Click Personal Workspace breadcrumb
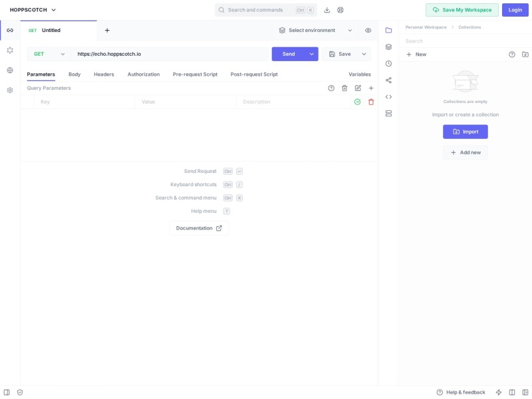The width and height of the screenshot is (532, 399). [426, 27]
